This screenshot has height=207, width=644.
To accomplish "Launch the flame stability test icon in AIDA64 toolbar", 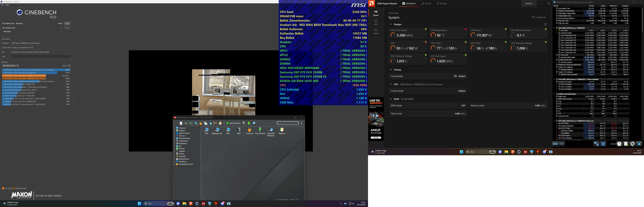I will click(201, 123).
